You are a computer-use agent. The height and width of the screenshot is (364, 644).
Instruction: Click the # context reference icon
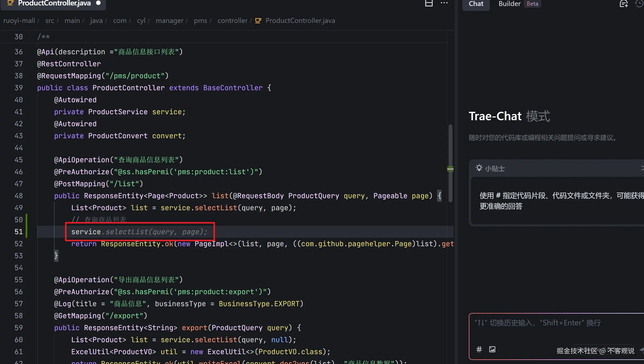pyautogui.click(x=479, y=349)
